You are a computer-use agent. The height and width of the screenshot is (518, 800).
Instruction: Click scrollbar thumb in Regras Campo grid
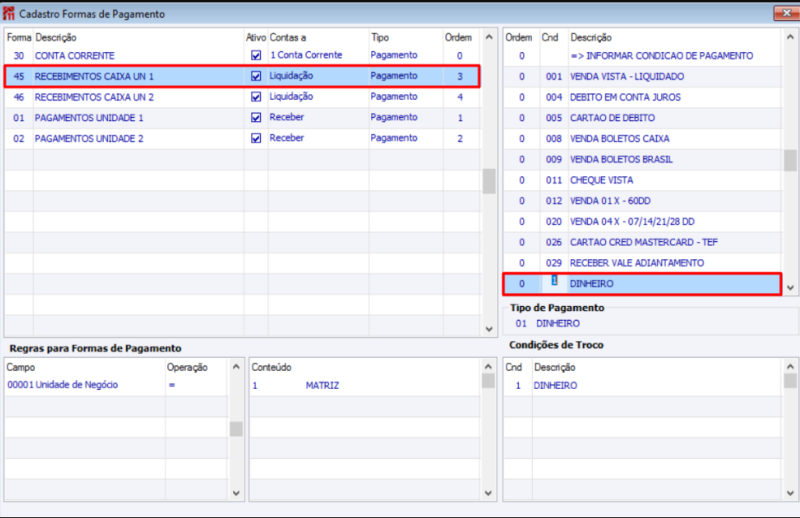pos(236,429)
